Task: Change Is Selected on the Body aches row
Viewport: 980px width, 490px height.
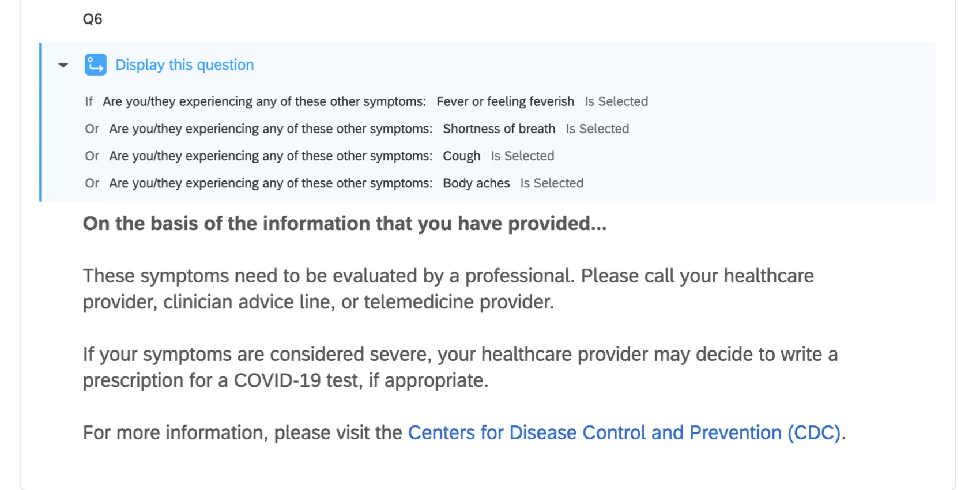Action: pyautogui.click(x=552, y=183)
